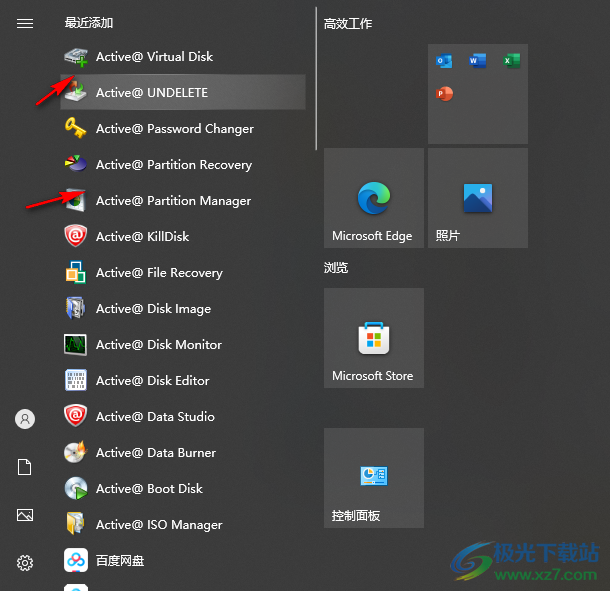Select Active@ File Recovery text label

tap(159, 273)
